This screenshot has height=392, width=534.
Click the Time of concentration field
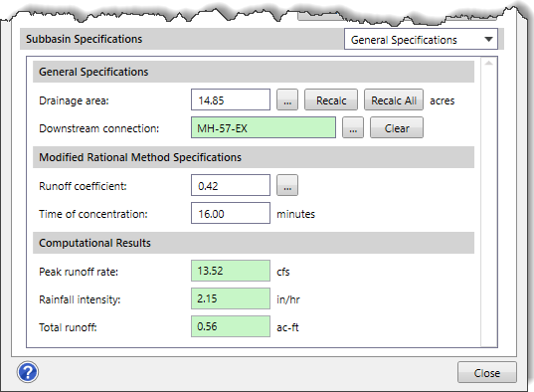[231, 213]
